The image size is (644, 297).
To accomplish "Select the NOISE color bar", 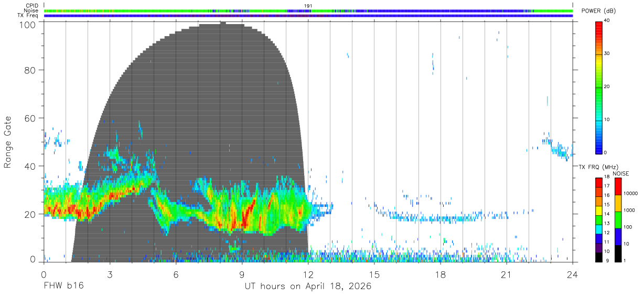I will tap(617, 219).
